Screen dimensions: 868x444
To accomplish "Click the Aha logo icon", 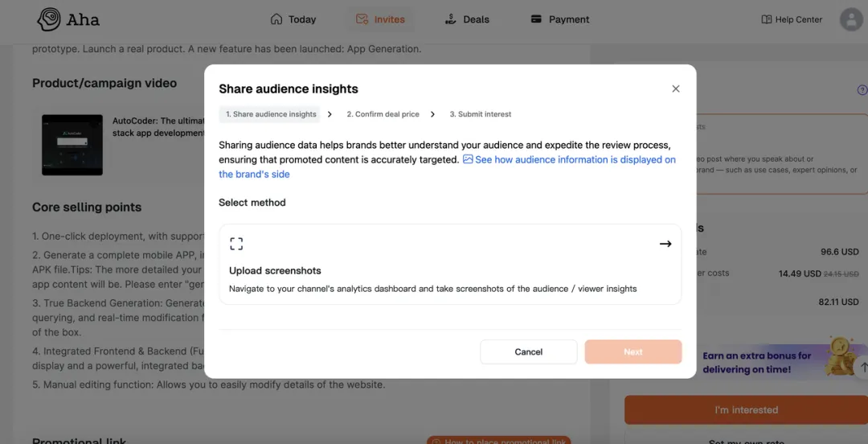I will pyautogui.click(x=50, y=19).
